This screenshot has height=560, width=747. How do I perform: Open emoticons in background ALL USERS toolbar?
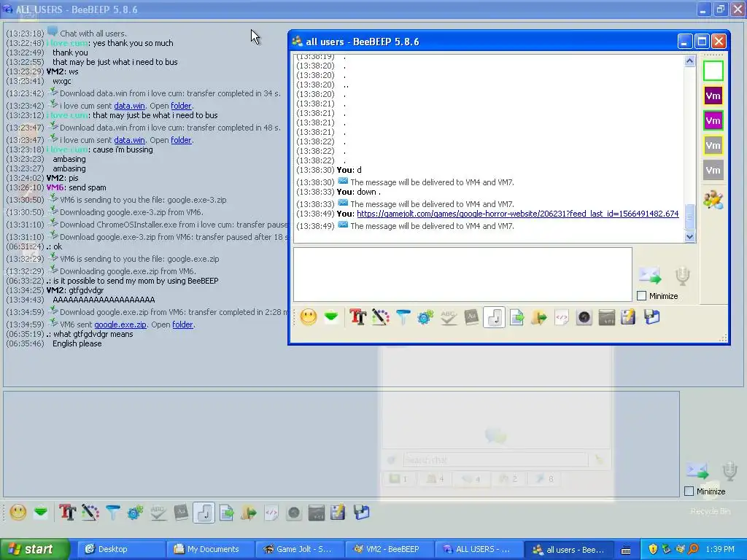(18, 513)
